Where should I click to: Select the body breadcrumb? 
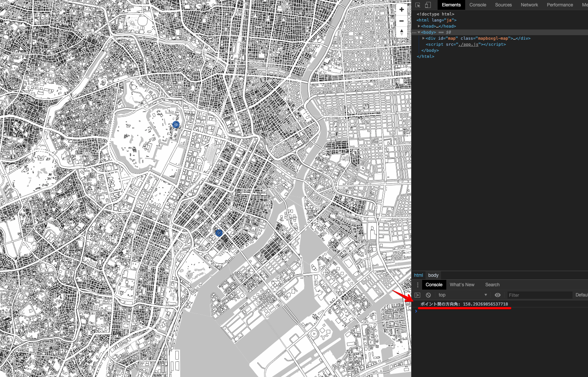pos(433,275)
